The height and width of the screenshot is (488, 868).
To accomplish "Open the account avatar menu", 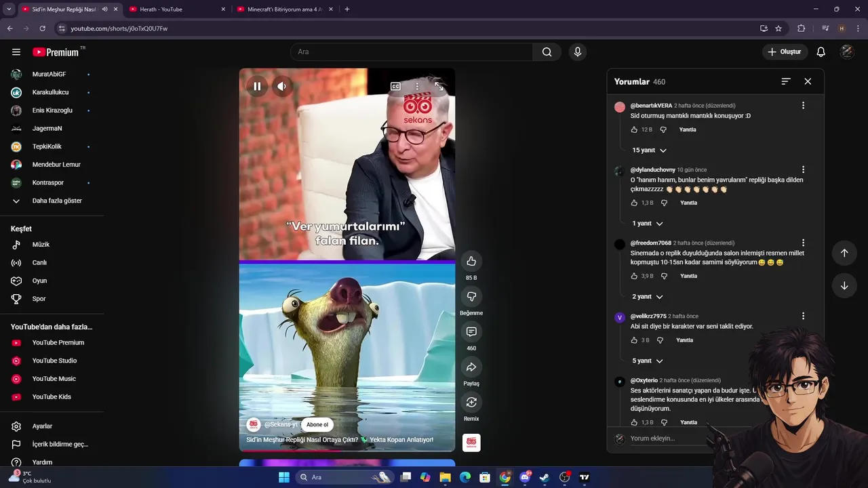I will pyautogui.click(x=847, y=52).
